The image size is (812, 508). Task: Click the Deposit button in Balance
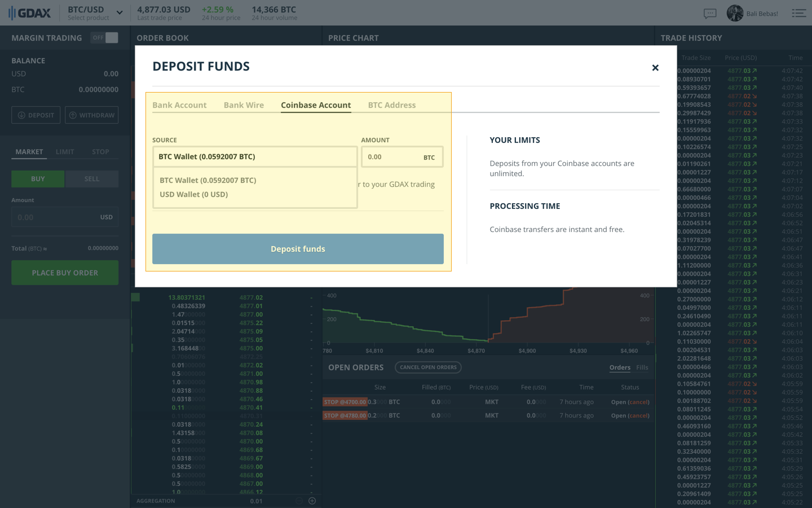point(36,115)
